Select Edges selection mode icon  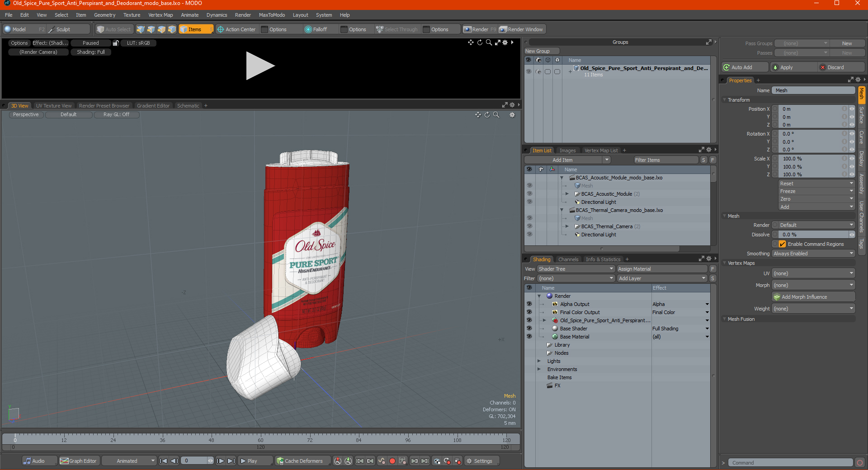pos(151,29)
